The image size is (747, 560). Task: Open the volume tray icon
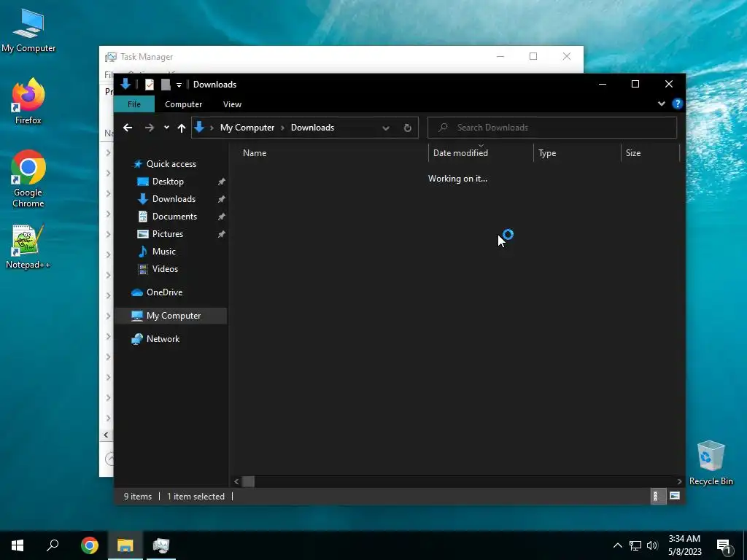652,545
